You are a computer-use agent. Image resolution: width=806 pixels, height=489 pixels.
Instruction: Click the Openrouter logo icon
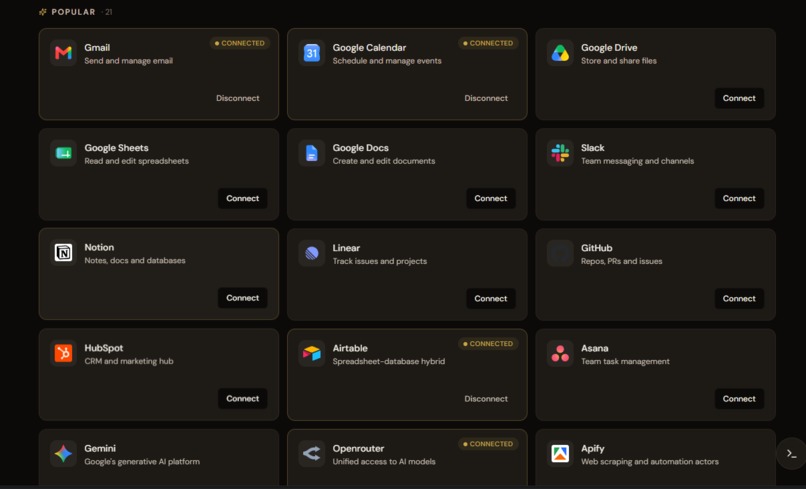[312, 454]
